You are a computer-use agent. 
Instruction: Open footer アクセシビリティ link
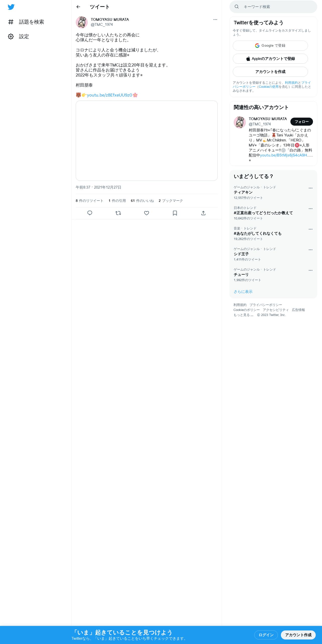(x=276, y=310)
